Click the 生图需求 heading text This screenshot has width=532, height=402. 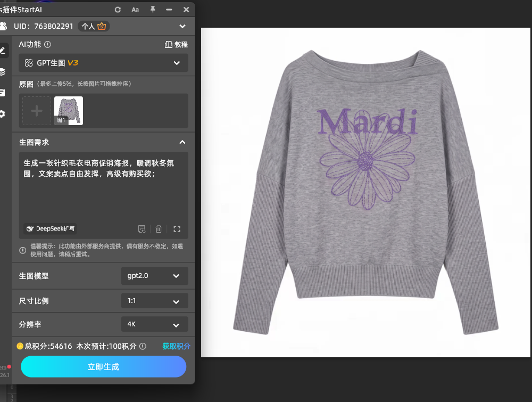pos(34,142)
